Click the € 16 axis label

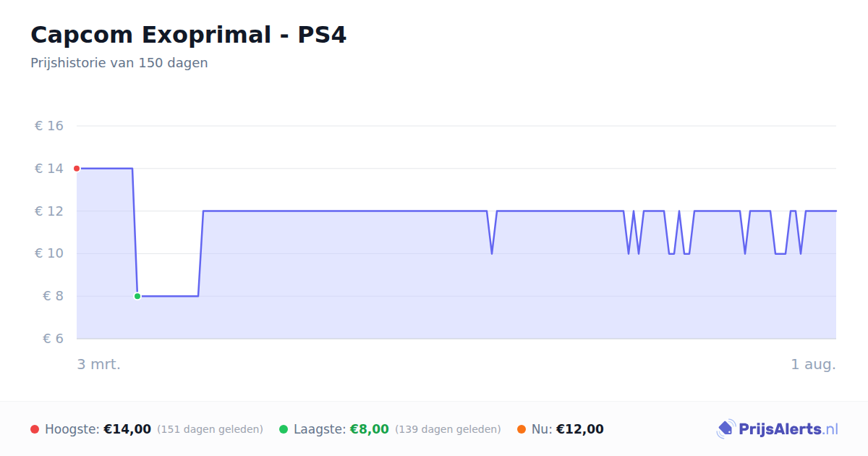pyautogui.click(x=49, y=126)
